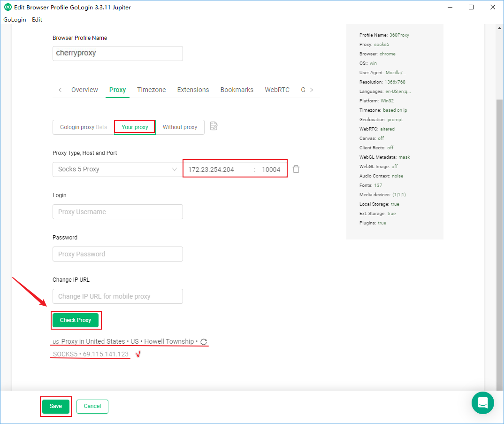This screenshot has height=424, width=504.
Task: Click the vertical scrollbar on the right
Action: point(499,235)
